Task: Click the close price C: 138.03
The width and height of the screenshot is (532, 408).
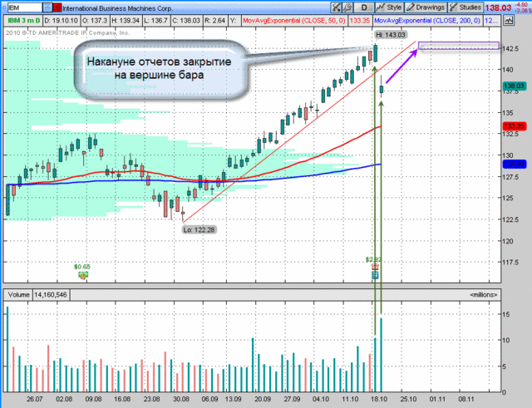Action: click(x=186, y=21)
